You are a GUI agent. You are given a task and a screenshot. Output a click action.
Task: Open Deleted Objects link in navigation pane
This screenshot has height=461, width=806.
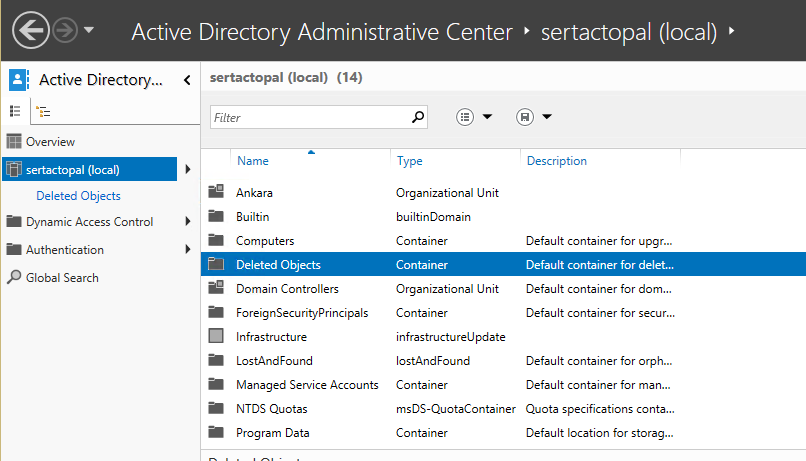pos(78,196)
